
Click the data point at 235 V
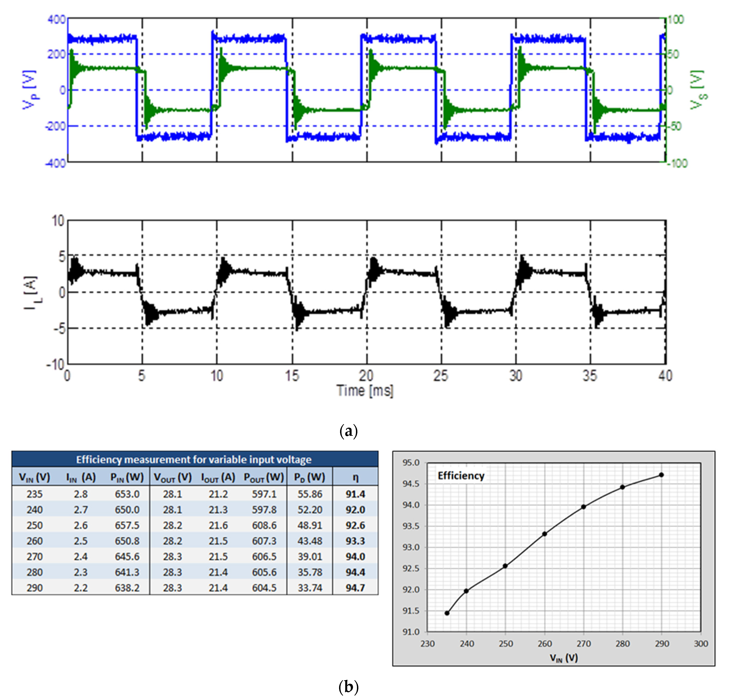(447, 613)
